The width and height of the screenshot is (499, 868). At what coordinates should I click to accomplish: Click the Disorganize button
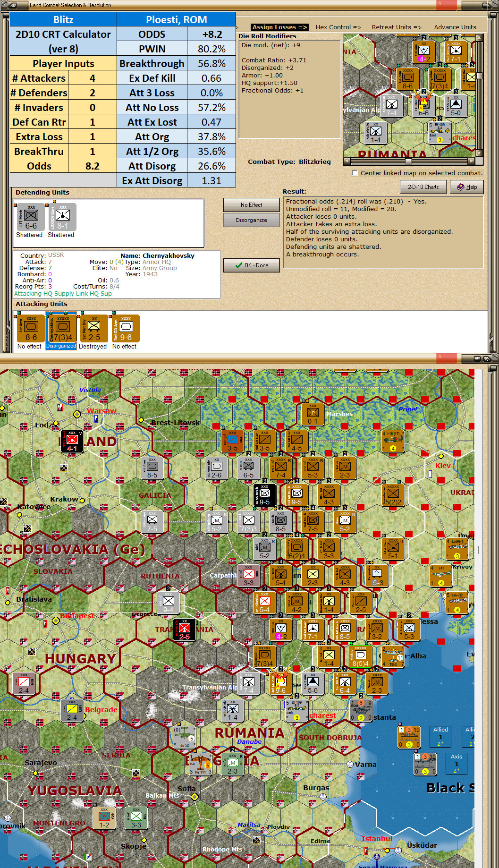[x=251, y=220]
